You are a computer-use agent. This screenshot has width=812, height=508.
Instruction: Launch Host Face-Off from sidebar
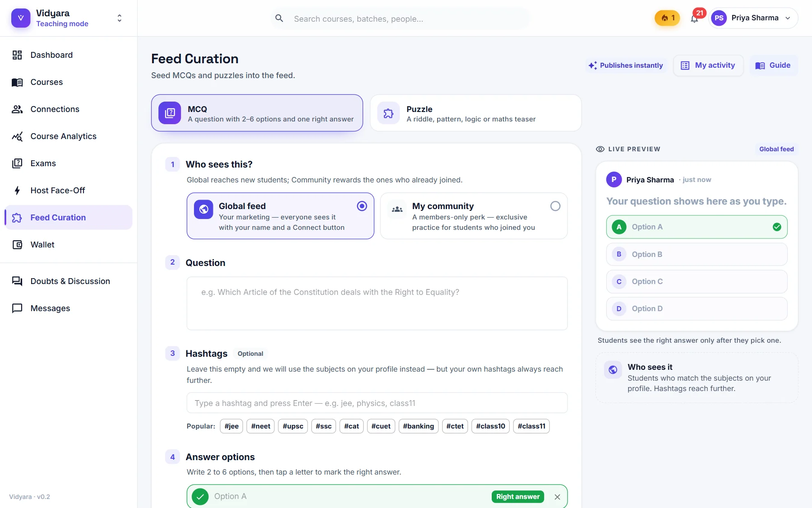[69, 191]
